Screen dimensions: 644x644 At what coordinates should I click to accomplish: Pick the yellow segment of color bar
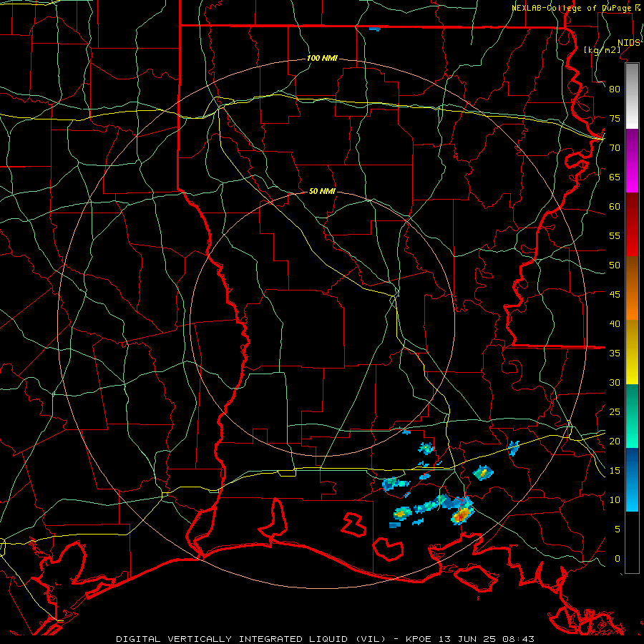pyautogui.click(x=632, y=352)
